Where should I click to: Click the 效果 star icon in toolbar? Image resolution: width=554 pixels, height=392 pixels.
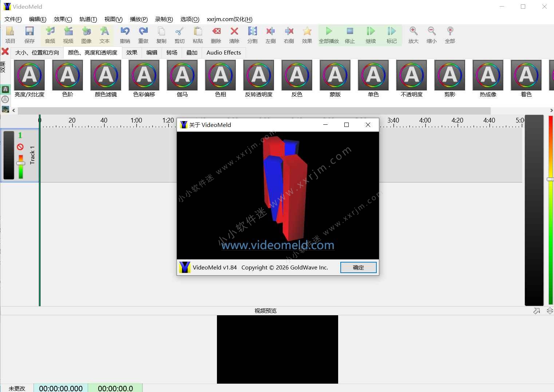coord(307,35)
